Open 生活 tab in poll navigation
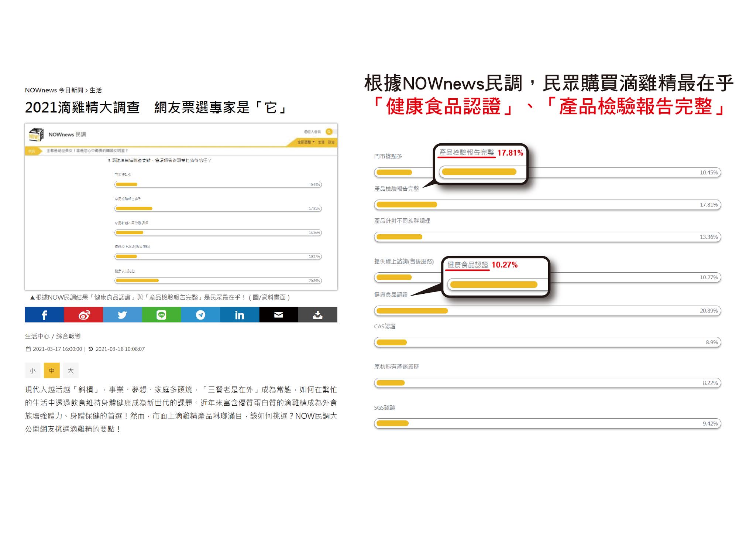 click(x=321, y=142)
